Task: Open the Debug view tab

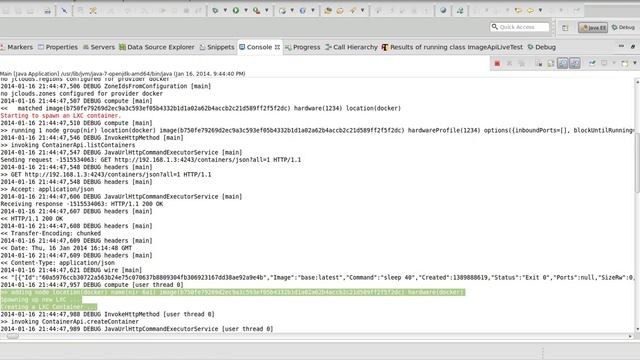Action: tap(542, 47)
